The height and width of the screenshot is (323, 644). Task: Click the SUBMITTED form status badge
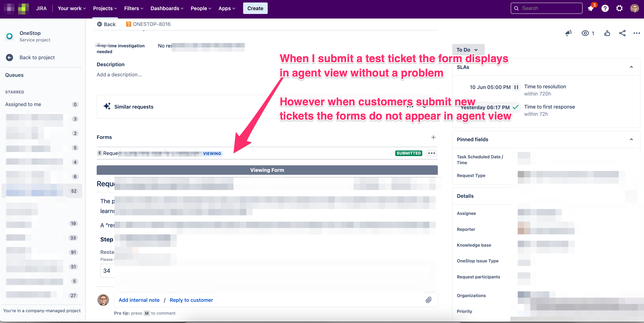click(x=409, y=153)
